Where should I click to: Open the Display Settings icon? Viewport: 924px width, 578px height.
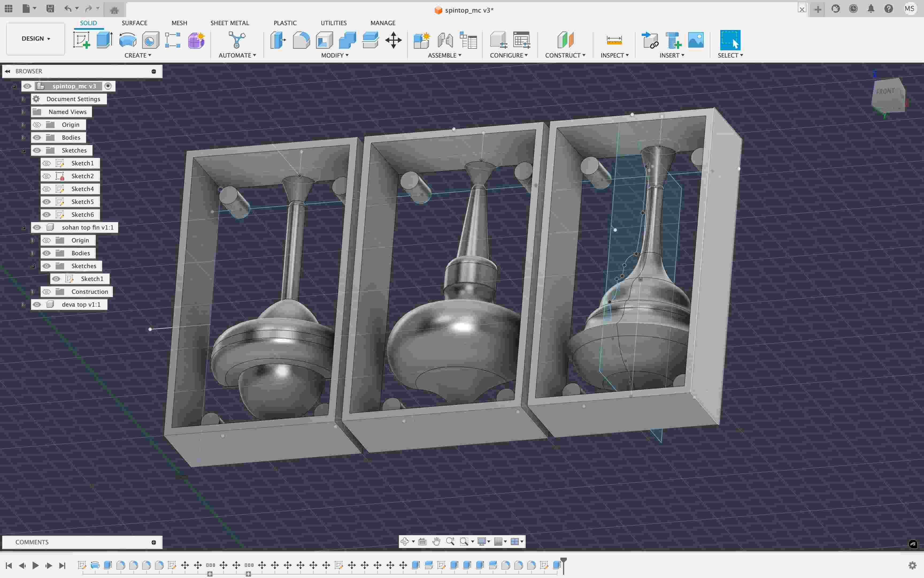(482, 541)
